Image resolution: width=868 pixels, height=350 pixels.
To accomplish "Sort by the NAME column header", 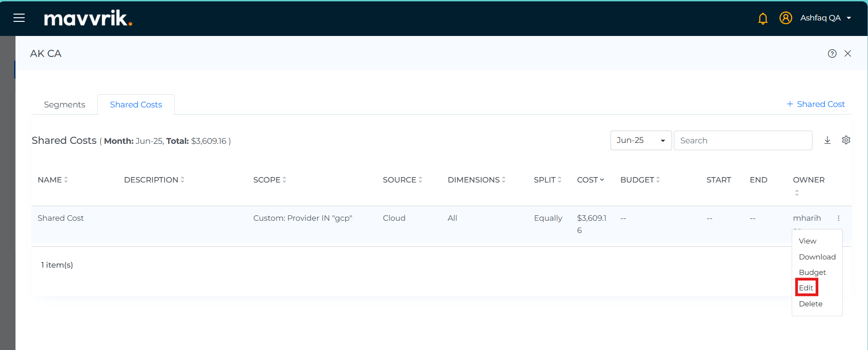I will [52, 180].
